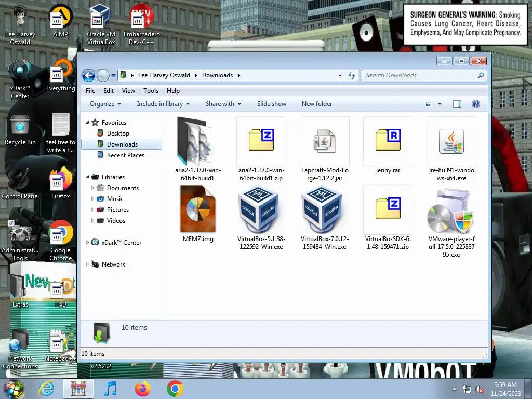The image size is (532, 399).
Task: Expand the Network tree node
Action: click(x=87, y=264)
